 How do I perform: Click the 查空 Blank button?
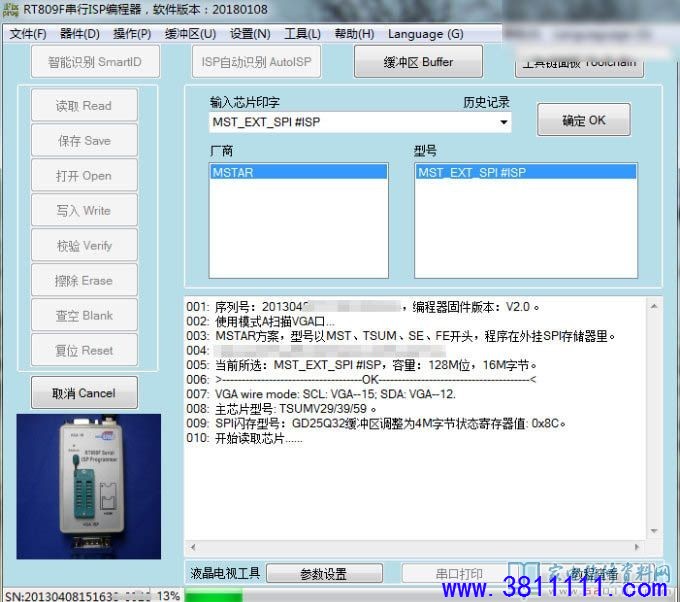tap(84, 315)
